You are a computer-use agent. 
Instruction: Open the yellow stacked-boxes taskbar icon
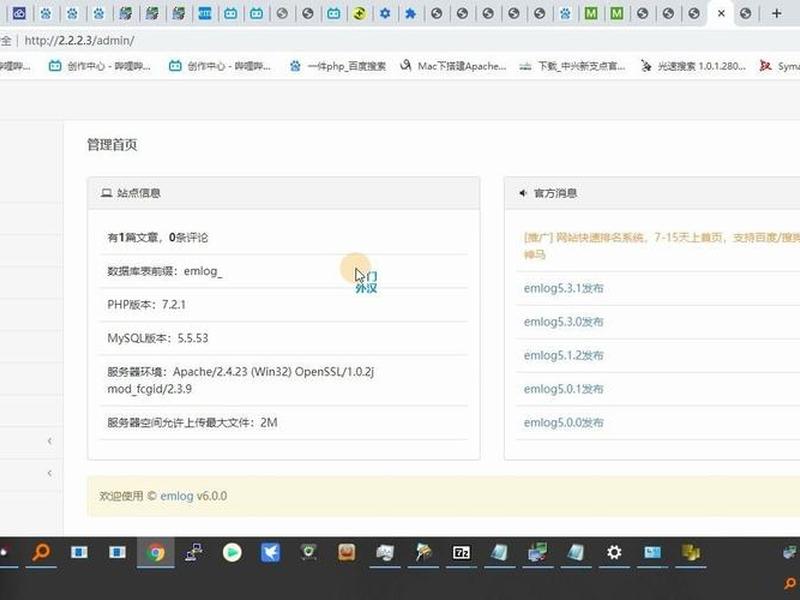point(690,553)
